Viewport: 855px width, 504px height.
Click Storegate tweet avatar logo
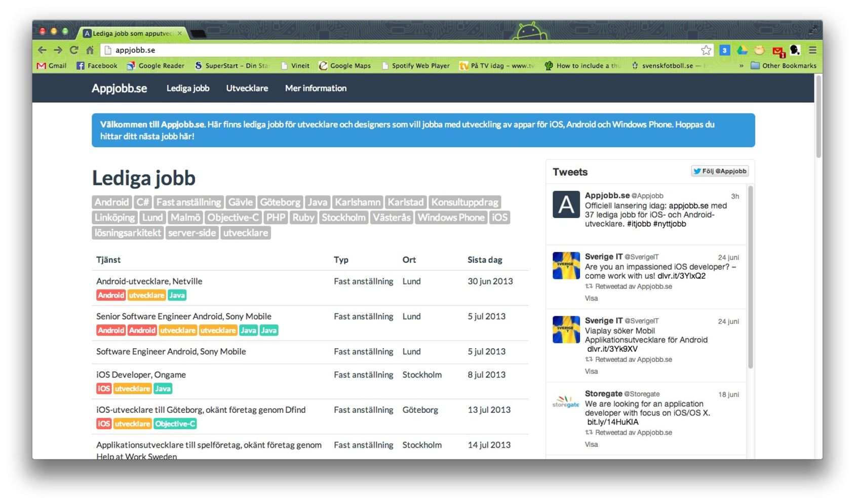[x=566, y=402]
